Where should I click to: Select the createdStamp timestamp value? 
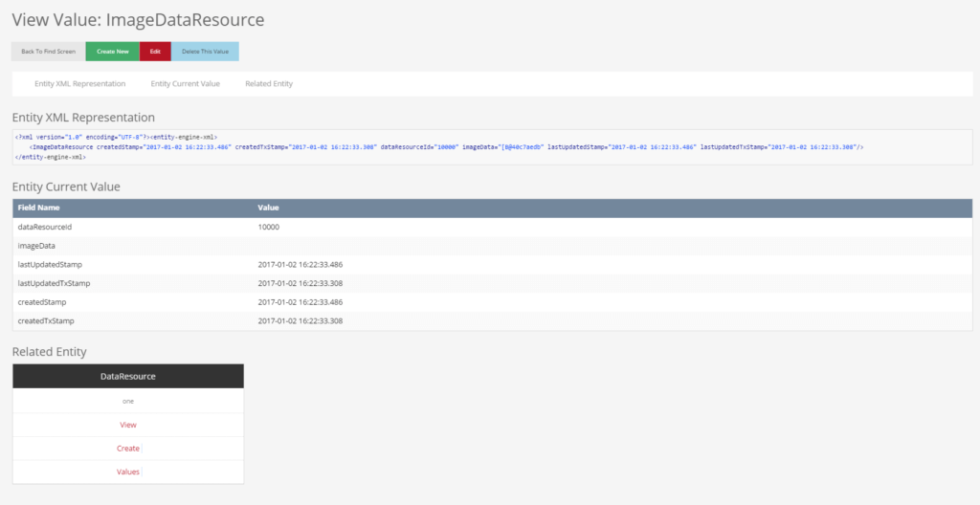(x=301, y=302)
